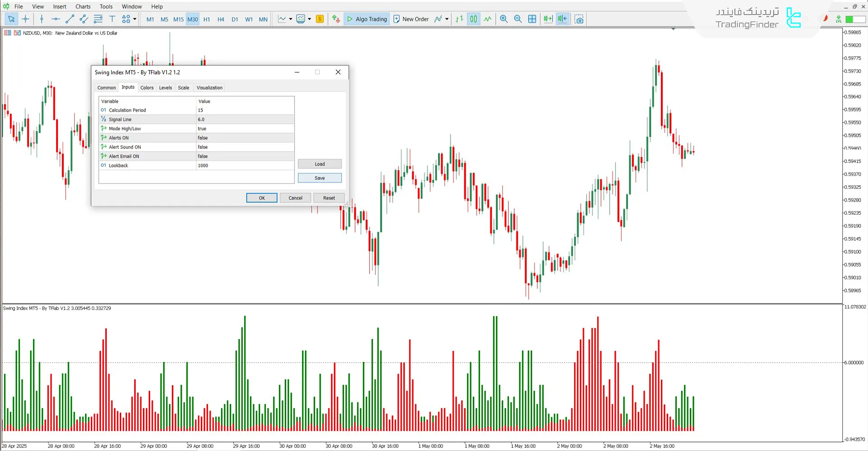Open the Charts menu
This screenshot has height=451, width=868.
point(82,6)
